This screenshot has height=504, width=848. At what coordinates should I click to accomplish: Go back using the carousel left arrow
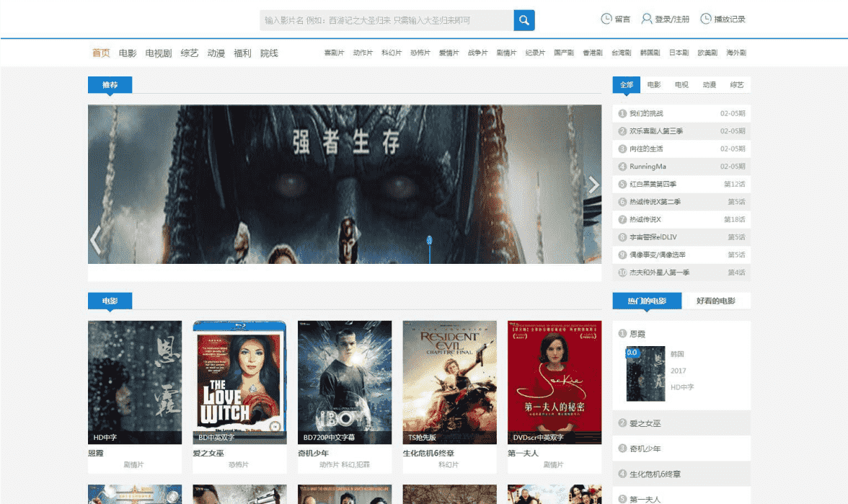[x=95, y=242]
